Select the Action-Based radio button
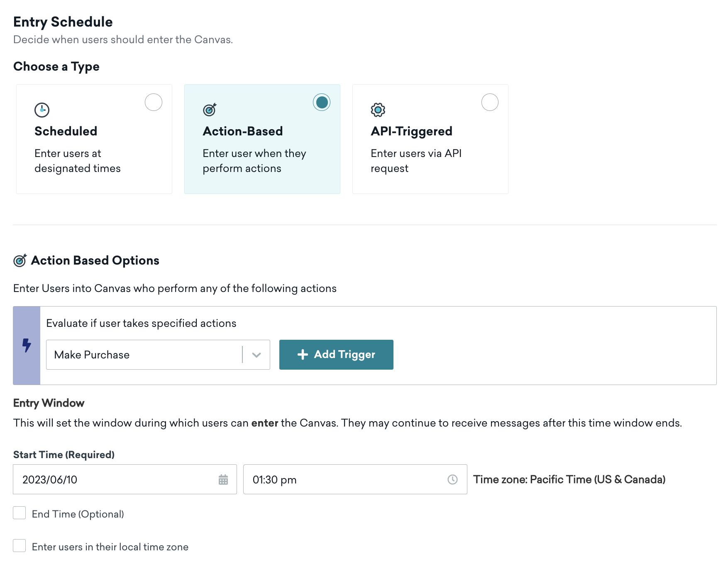728x574 pixels. tap(322, 102)
